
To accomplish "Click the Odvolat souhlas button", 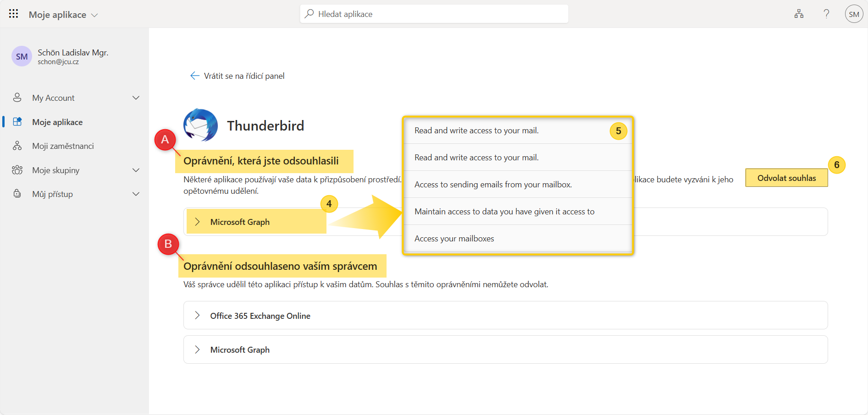I will pos(786,178).
